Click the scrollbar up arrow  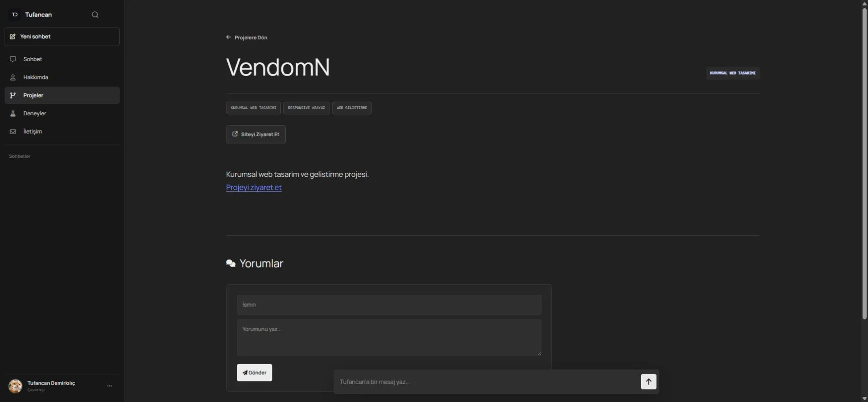(864, 4)
